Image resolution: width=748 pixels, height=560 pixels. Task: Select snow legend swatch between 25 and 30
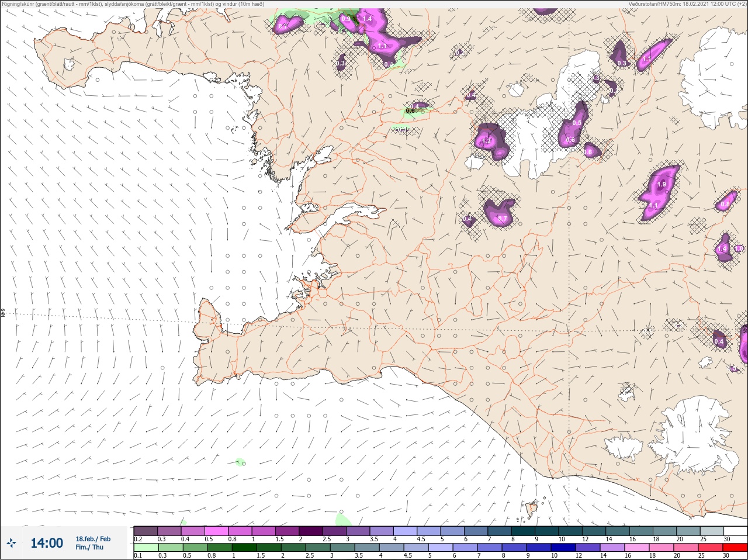tap(711, 531)
